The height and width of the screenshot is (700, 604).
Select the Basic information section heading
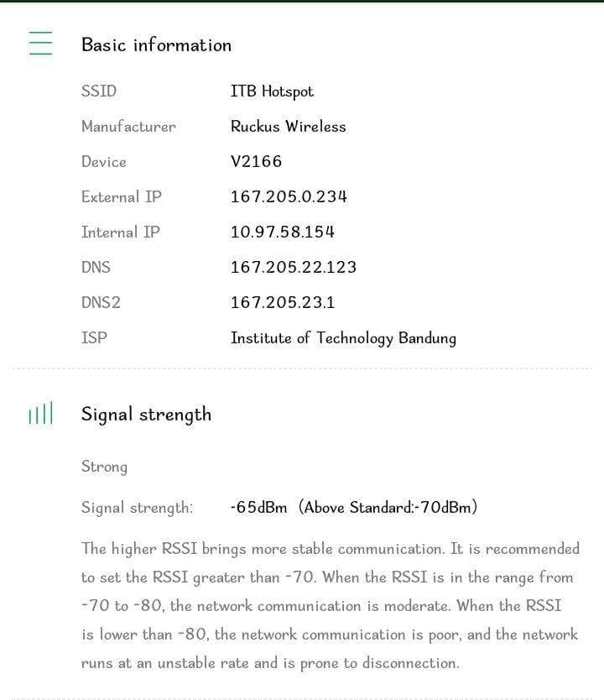point(156,45)
